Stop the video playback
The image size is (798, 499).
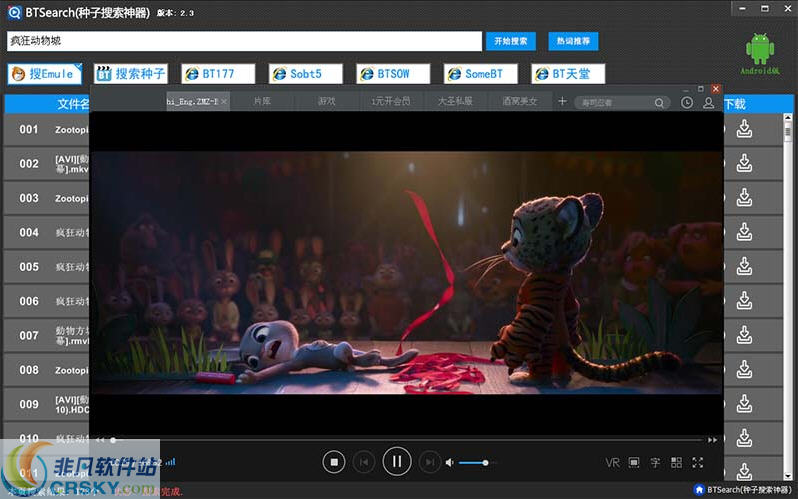[334, 462]
